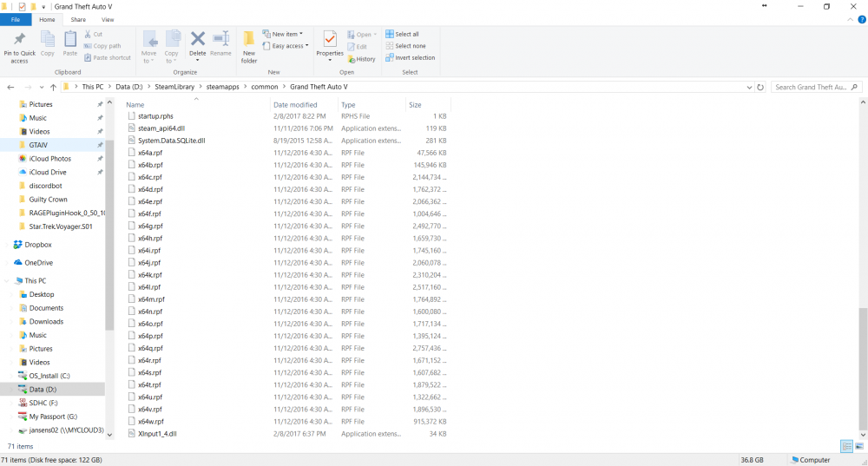Click the steamapps breadcrumb in address bar
Screen dimensions: 868x466
(x=220, y=87)
